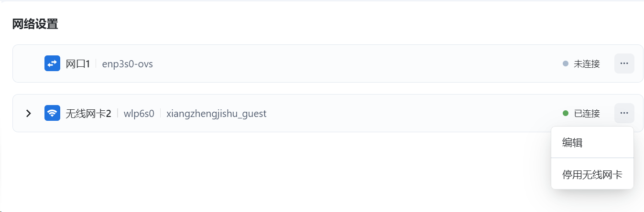Image resolution: width=644 pixels, height=212 pixels.
Task: Click the 已连接 status text
Action: 587,113
